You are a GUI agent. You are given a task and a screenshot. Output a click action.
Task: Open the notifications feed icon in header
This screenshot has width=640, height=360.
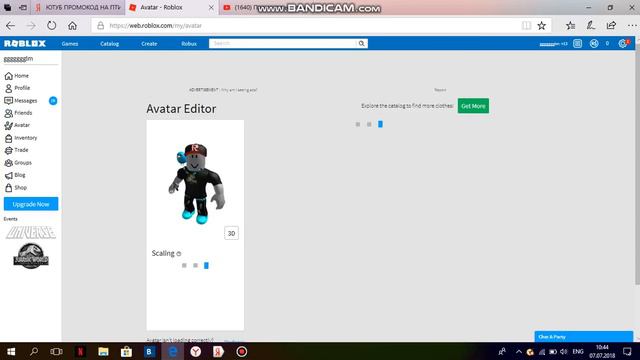point(577,43)
